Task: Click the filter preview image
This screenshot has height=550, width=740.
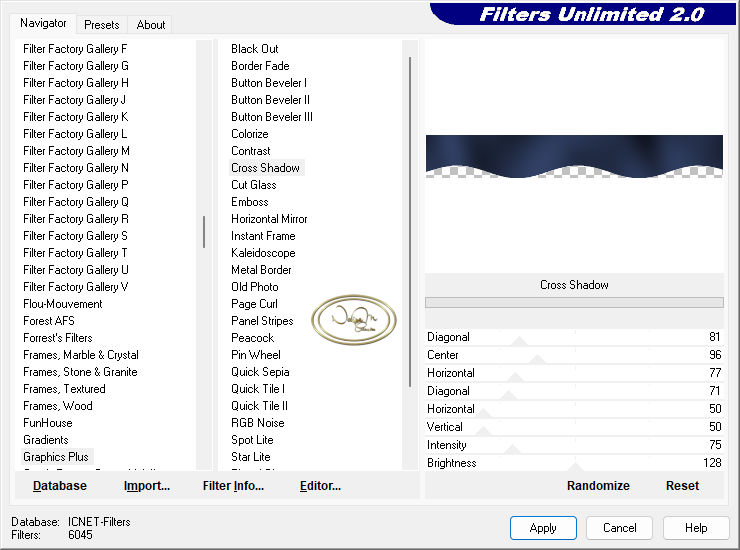Action: click(x=574, y=157)
